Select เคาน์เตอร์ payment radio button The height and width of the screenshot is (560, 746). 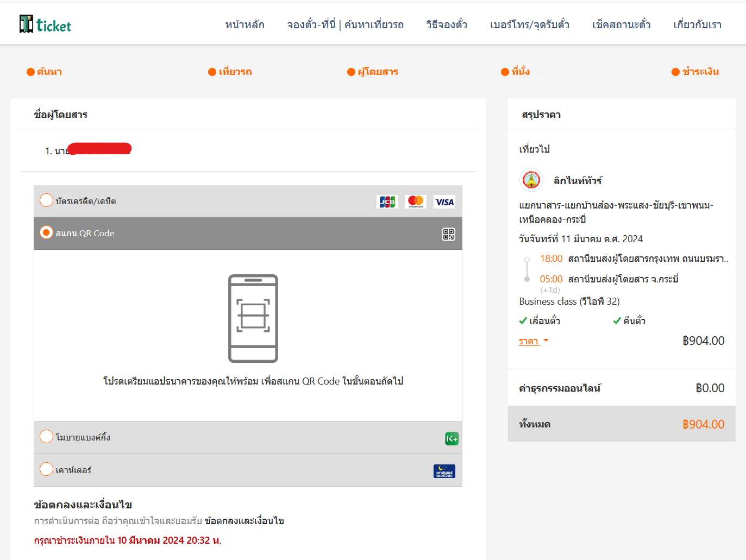(x=47, y=469)
